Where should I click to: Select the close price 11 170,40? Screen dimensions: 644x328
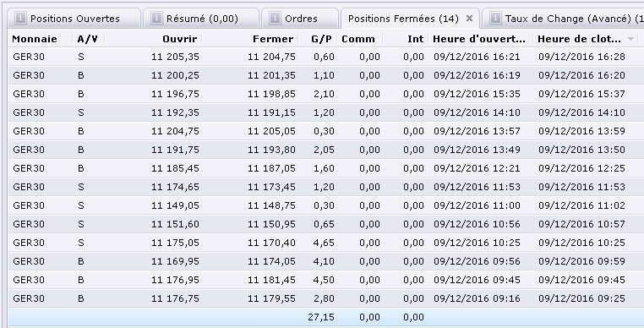(271, 243)
